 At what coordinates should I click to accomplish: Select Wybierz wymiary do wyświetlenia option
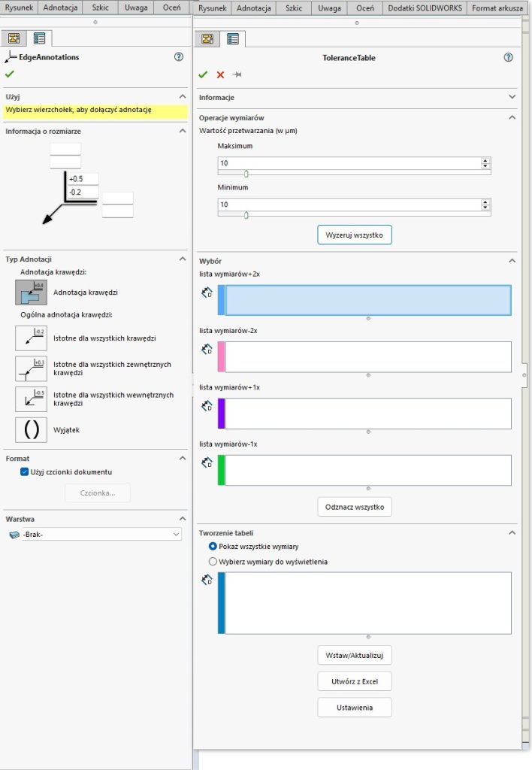click(x=213, y=562)
